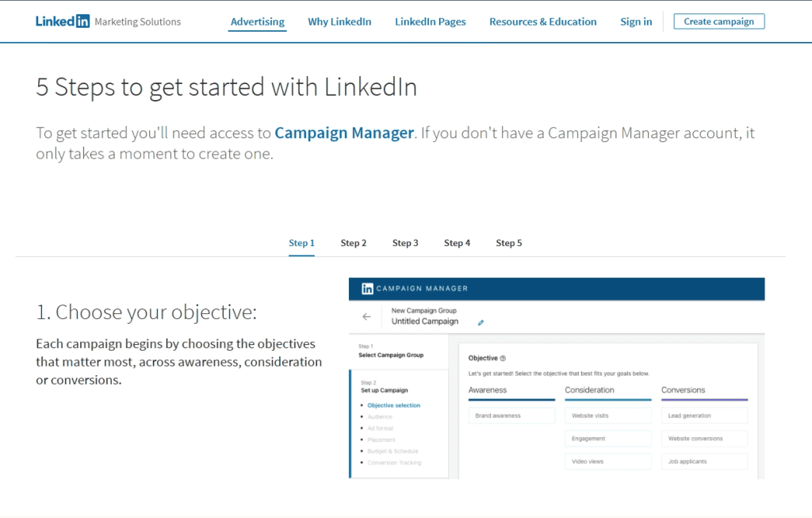Select the Website conversions objective
The height and width of the screenshot is (518, 812).
704,438
